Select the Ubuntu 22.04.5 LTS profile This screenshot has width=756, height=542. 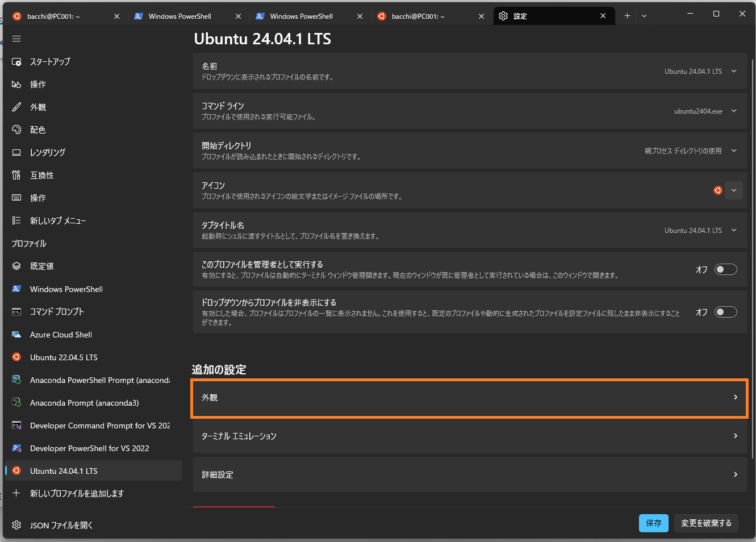64,357
